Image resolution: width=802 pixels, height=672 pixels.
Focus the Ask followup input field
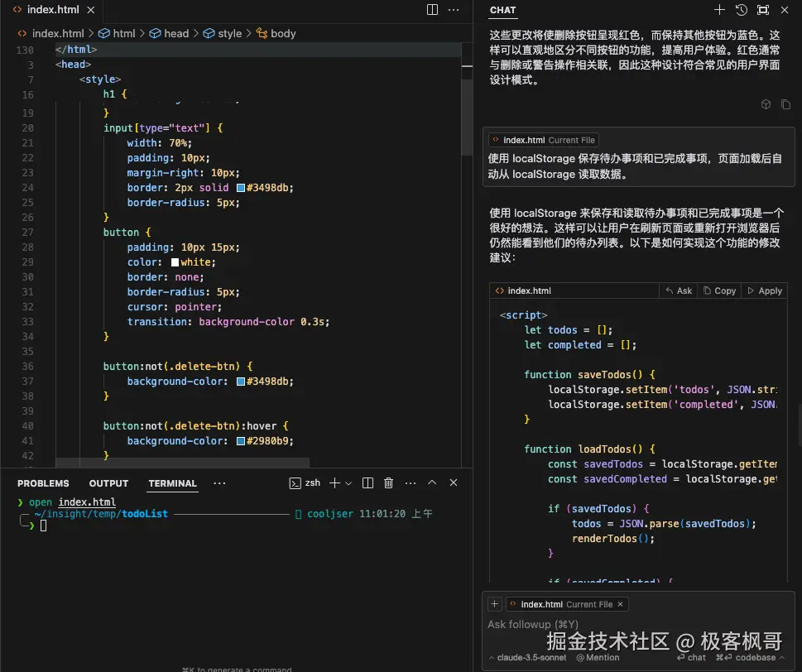[x=638, y=625]
